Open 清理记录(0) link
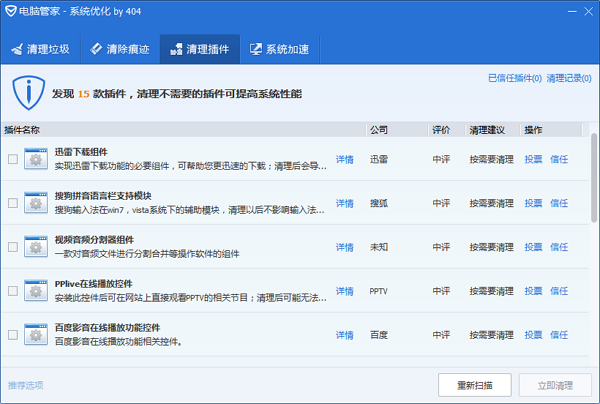Image resolution: width=600 pixels, height=404 pixels. (x=569, y=78)
